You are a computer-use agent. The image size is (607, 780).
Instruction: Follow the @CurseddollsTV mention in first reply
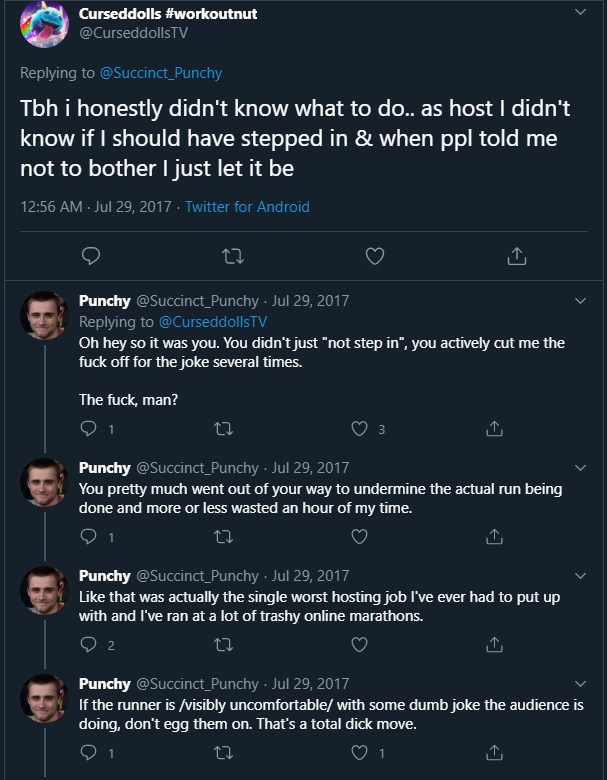pyautogui.click(x=213, y=322)
